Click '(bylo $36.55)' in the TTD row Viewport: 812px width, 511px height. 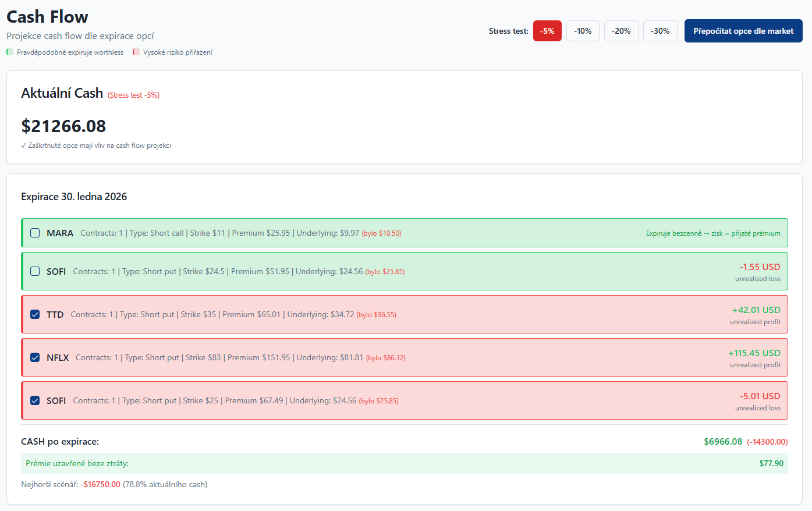pos(377,315)
